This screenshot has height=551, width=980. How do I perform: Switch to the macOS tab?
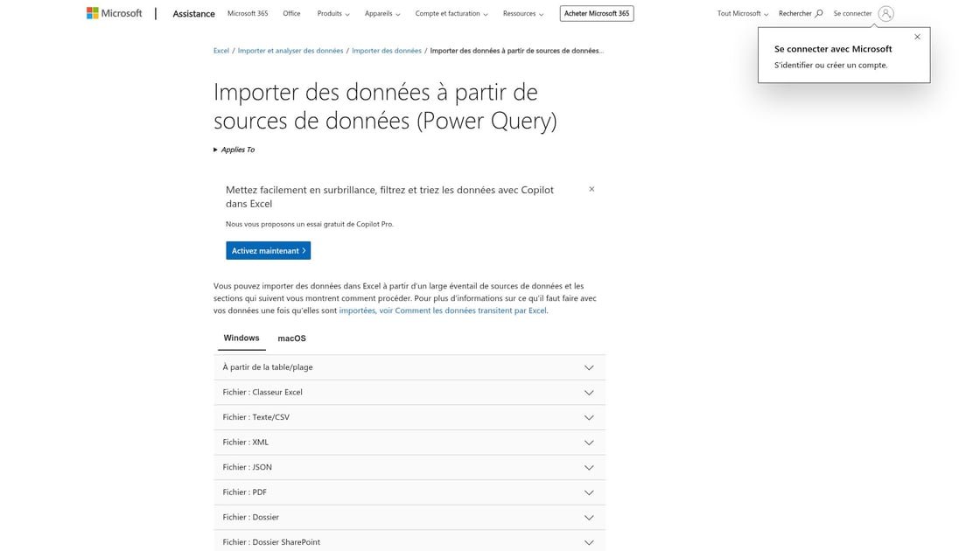292,338
